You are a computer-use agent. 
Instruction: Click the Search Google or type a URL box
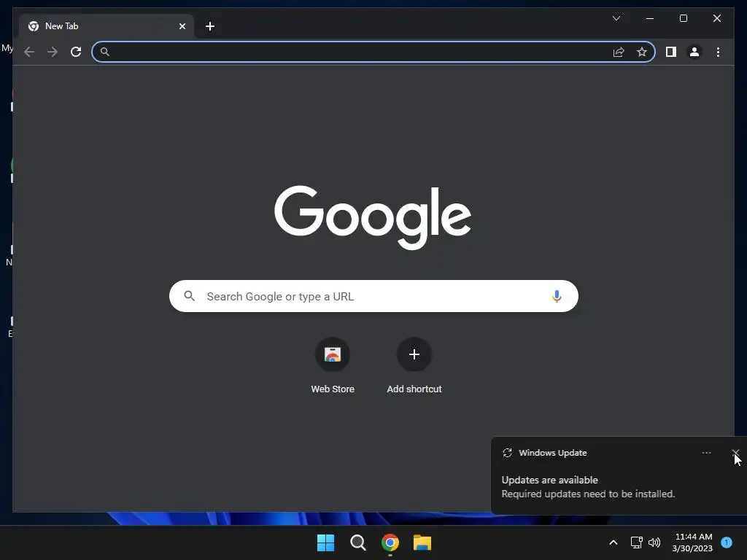[373, 296]
